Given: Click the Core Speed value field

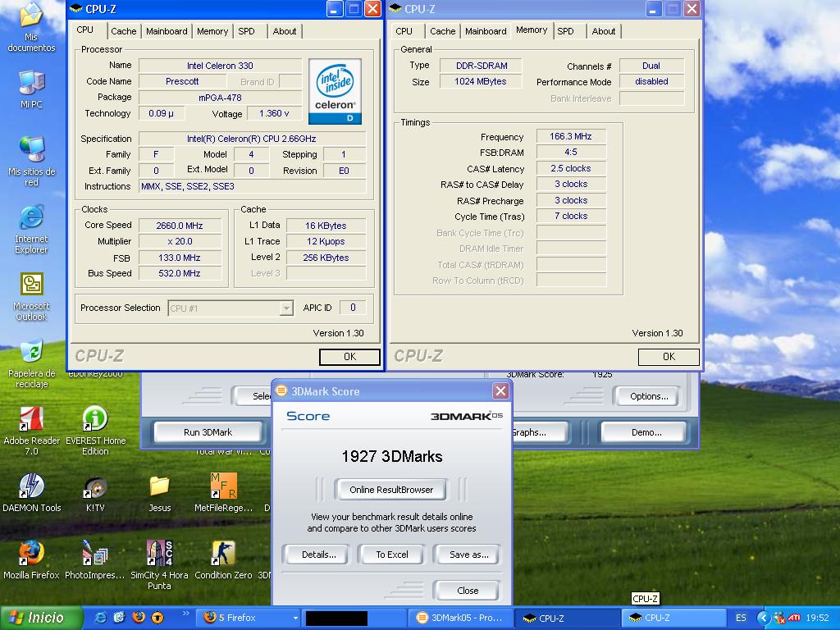Looking at the screenshot, I should [x=179, y=226].
